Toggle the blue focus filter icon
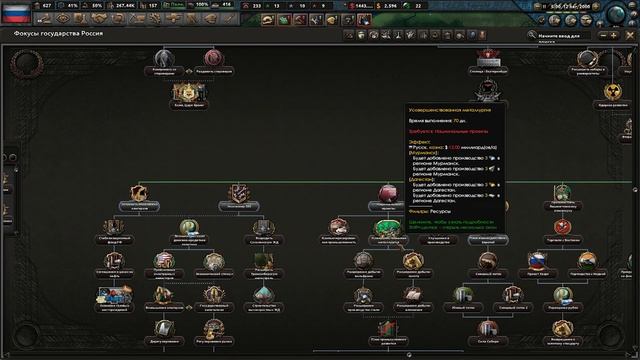The width and height of the screenshot is (640, 360). point(472,36)
